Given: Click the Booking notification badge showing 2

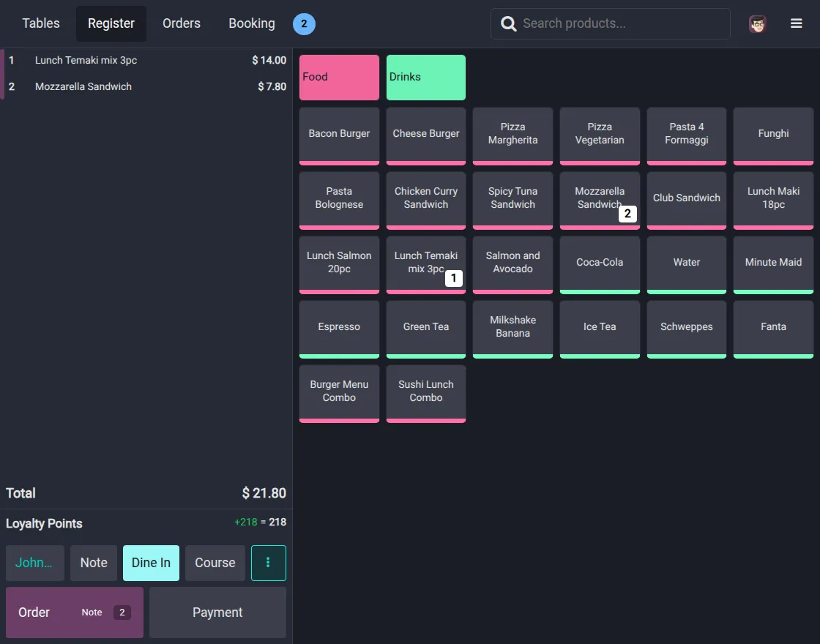Looking at the screenshot, I should [303, 23].
